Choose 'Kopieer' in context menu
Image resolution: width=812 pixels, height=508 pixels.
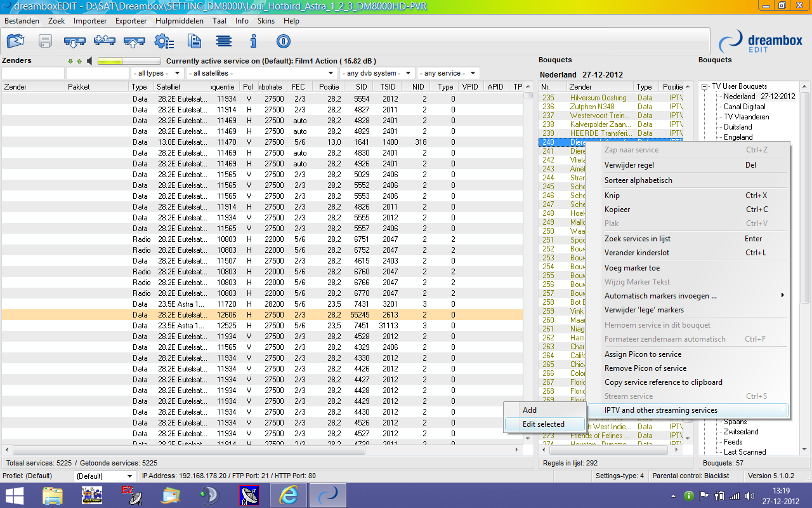[688, 210]
